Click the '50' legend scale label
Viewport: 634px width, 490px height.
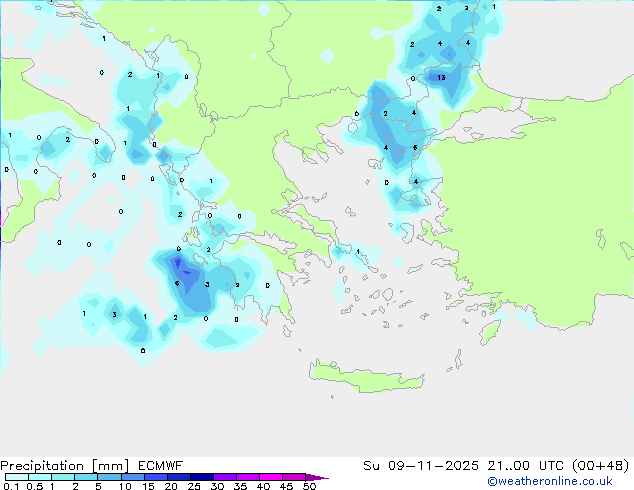pyautogui.click(x=309, y=486)
